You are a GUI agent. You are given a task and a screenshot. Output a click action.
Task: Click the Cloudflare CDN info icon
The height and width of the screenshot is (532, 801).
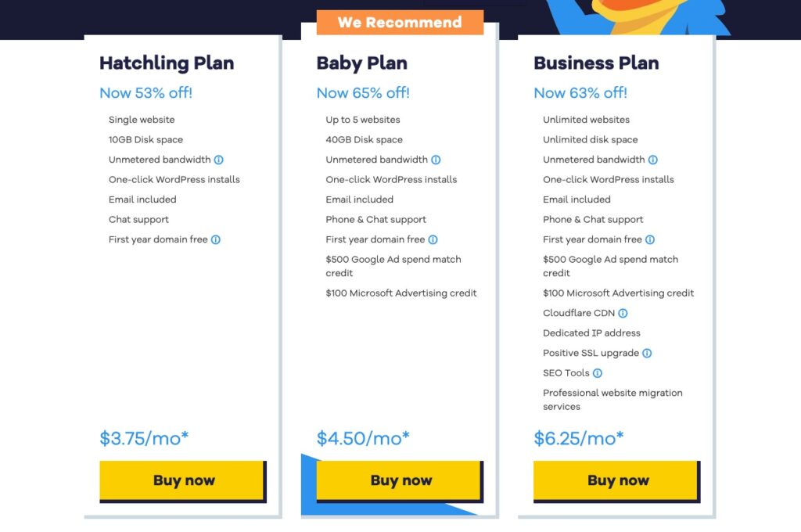click(x=623, y=313)
